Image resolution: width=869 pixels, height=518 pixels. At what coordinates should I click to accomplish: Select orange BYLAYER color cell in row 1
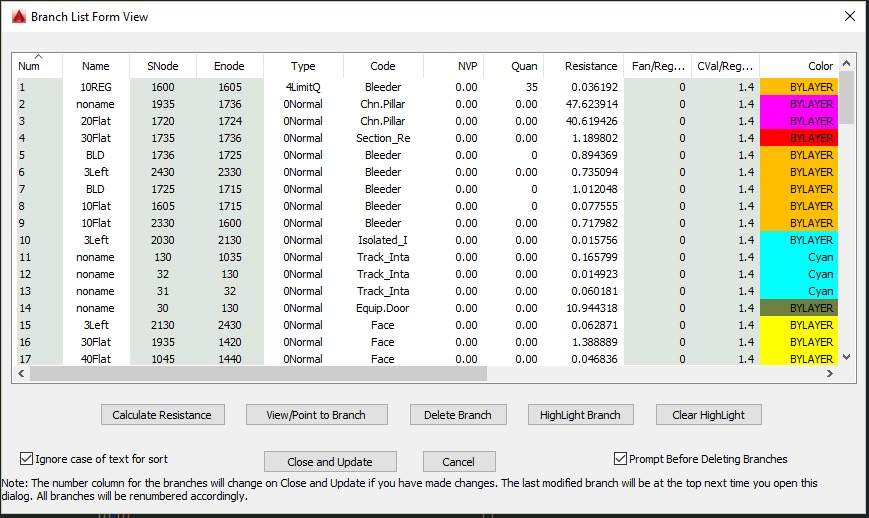click(799, 87)
